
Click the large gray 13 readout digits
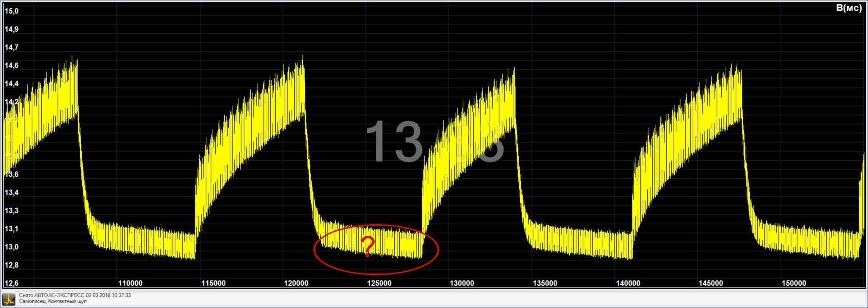394,142
